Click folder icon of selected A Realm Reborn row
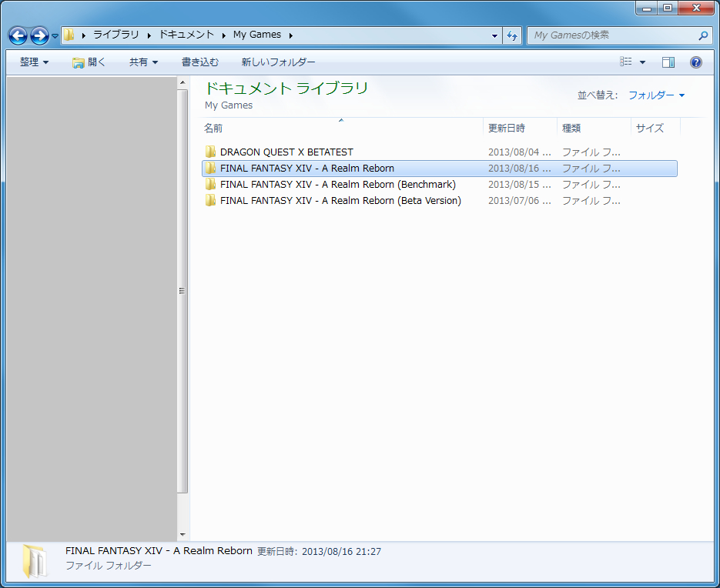 click(x=211, y=168)
